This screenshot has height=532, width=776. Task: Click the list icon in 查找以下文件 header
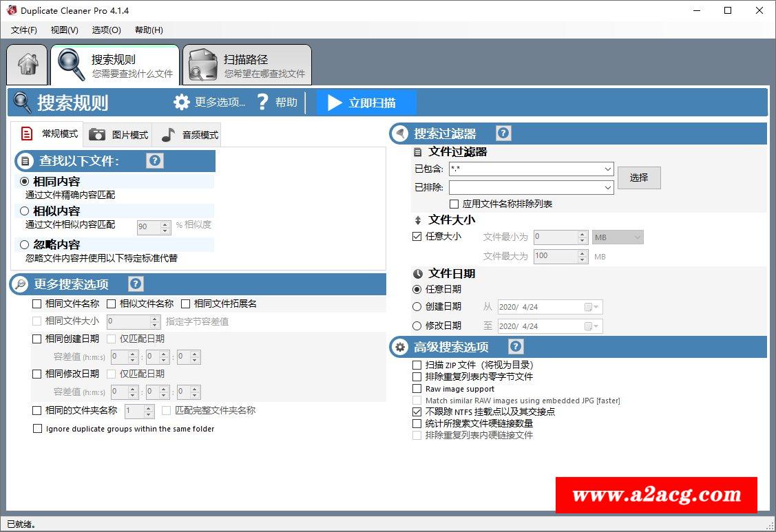[x=25, y=161]
